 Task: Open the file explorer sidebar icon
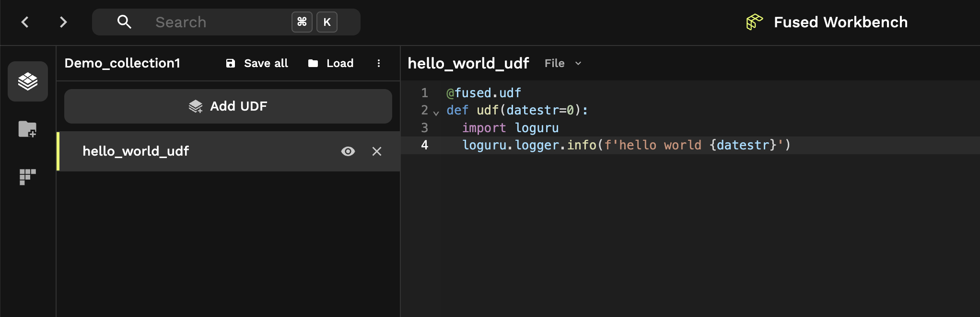[x=28, y=129]
